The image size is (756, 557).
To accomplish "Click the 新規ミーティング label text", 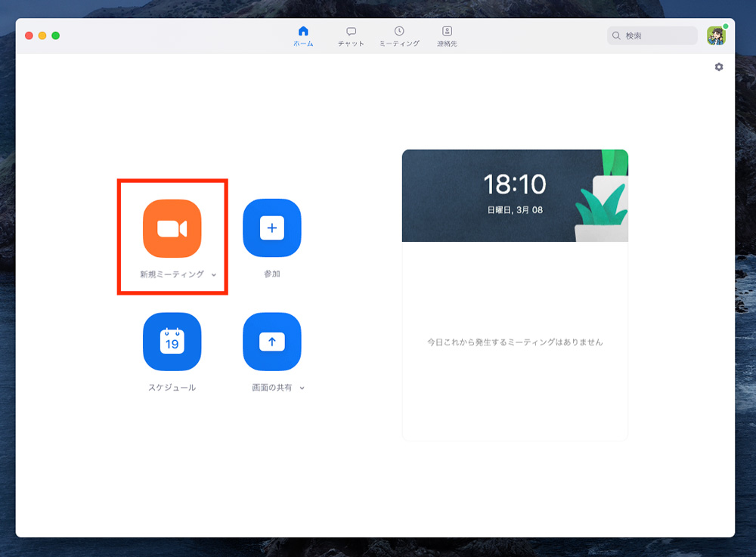I will (172, 274).
